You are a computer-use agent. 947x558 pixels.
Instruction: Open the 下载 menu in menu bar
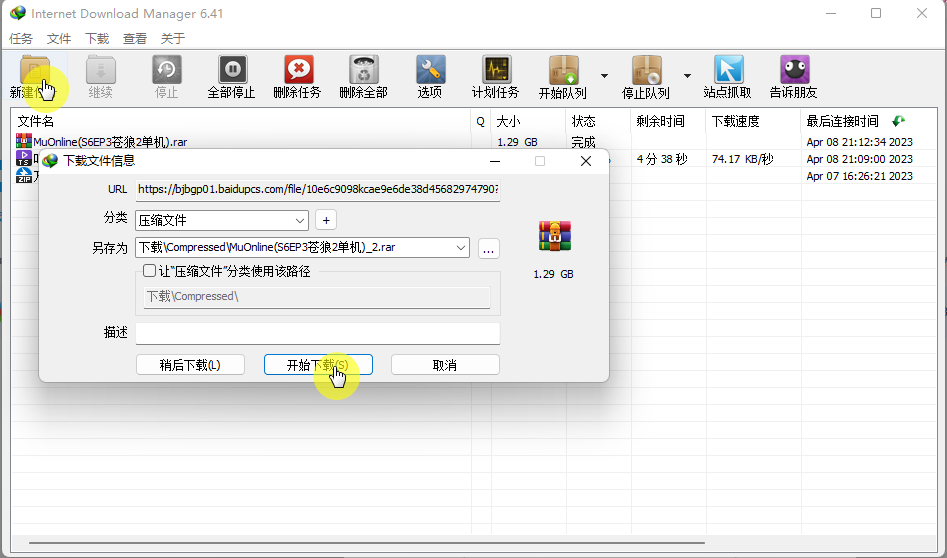tap(97, 39)
